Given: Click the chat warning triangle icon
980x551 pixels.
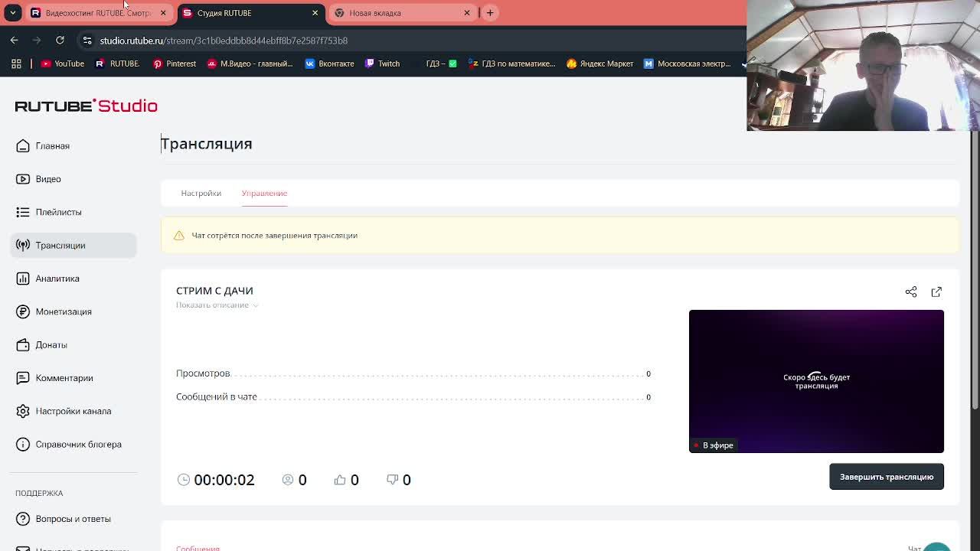Looking at the screenshot, I should pyautogui.click(x=179, y=236).
